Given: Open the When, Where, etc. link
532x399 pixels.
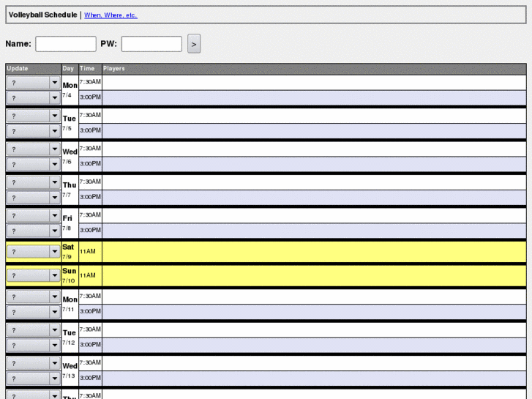Looking at the screenshot, I should click(x=111, y=15).
